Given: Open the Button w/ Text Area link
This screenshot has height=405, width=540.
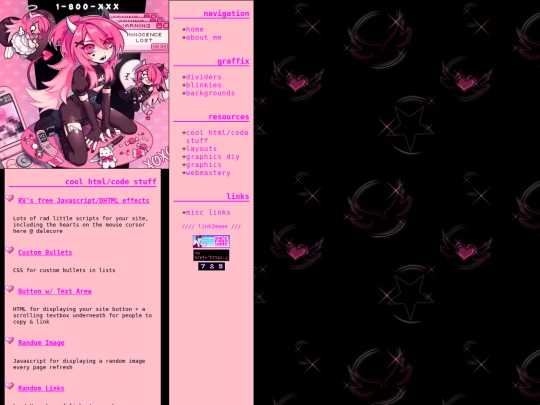Looking at the screenshot, I should point(55,291).
